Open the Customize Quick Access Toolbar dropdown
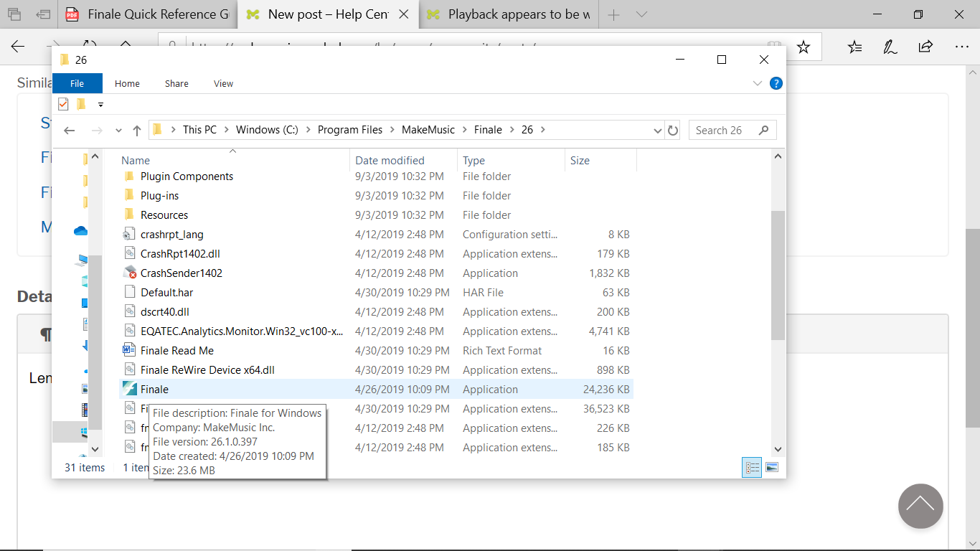The width and height of the screenshot is (980, 551). pyautogui.click(x=100, y=105)
